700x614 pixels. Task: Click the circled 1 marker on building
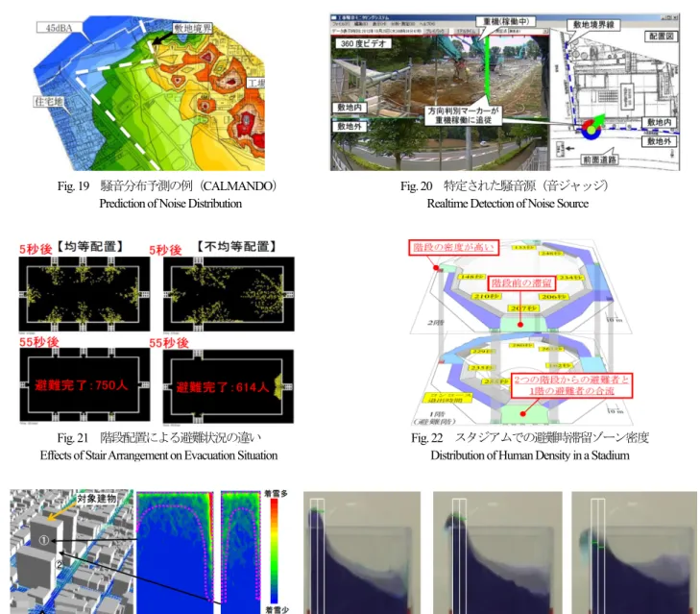click(44, 540)
